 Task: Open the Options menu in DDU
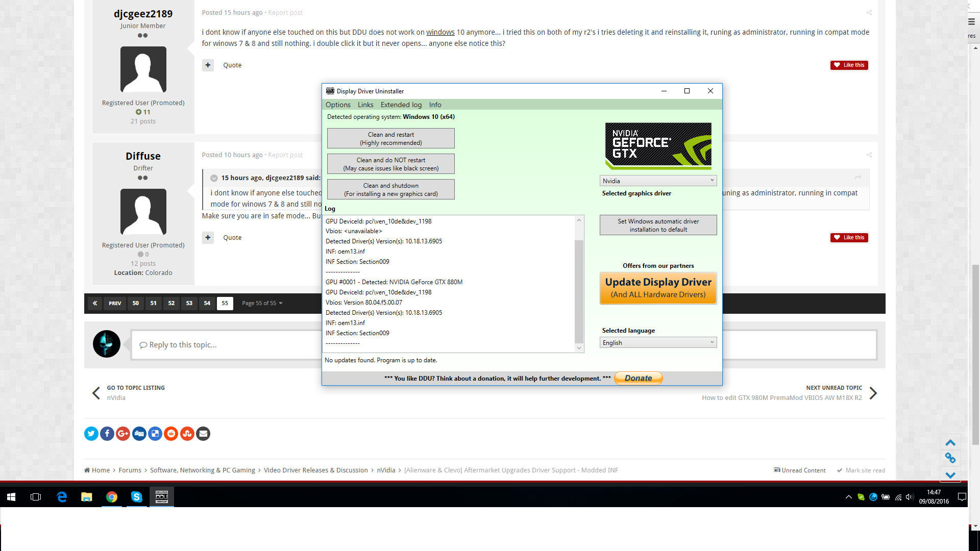coord(338,105)
